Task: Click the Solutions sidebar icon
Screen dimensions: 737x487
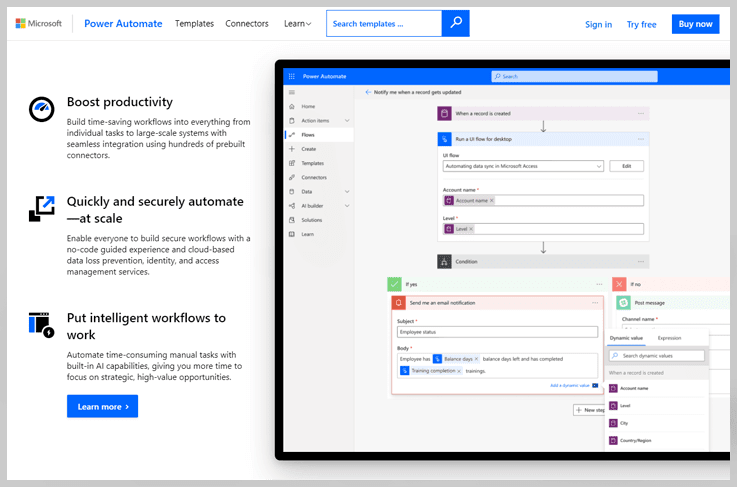Action: point(292,220)
